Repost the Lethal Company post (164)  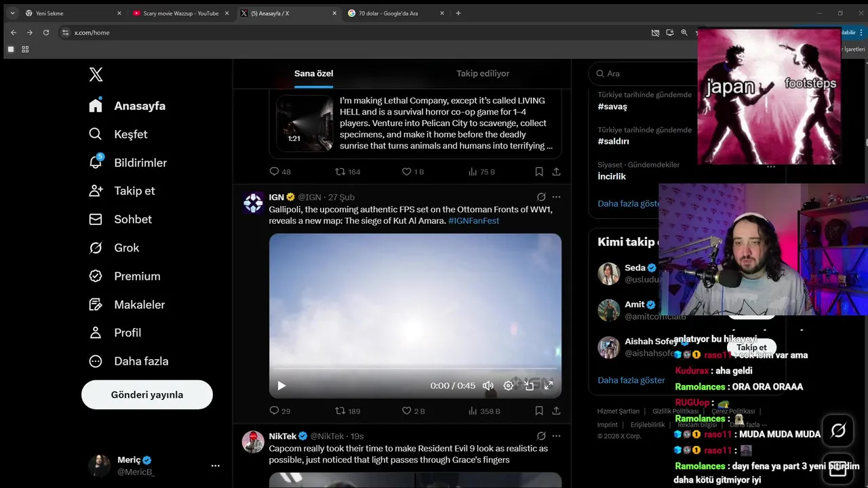348,172
